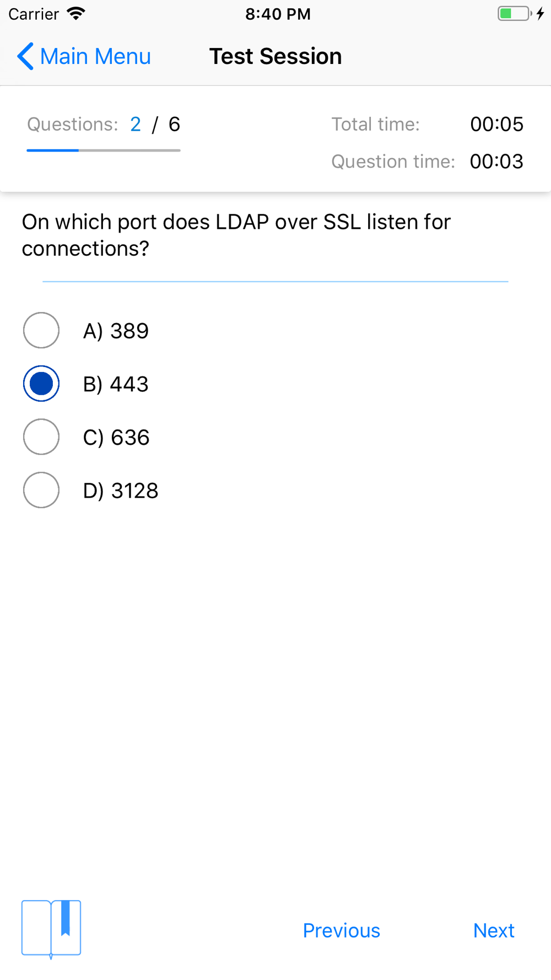Tap the back chevron arrow icon

click(x=25, y=56)
